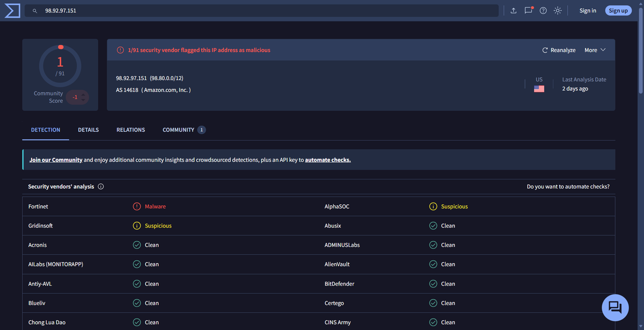644x330 pixels.
Task: Click the AlphaSOC Suspicious info icon
Action: pyautogui.click(x=433, y=206)
